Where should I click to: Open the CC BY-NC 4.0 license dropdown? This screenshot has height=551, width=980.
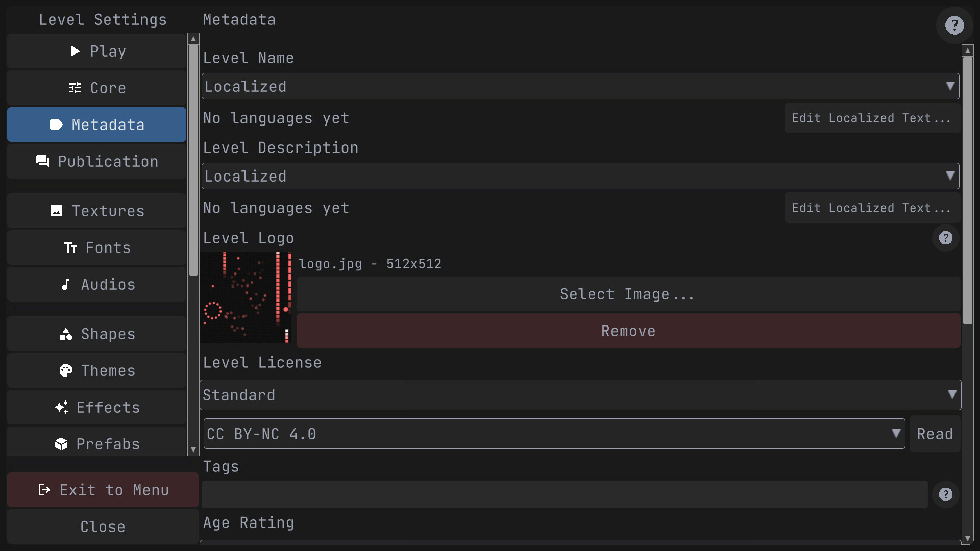point(554,434)
